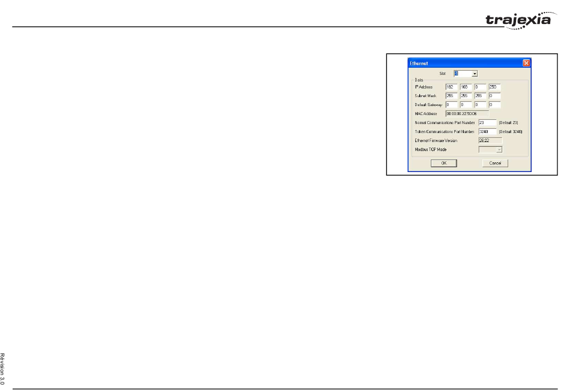
Task: Open the Modbus TCP Mode dropdown
Action: (499, 150)
